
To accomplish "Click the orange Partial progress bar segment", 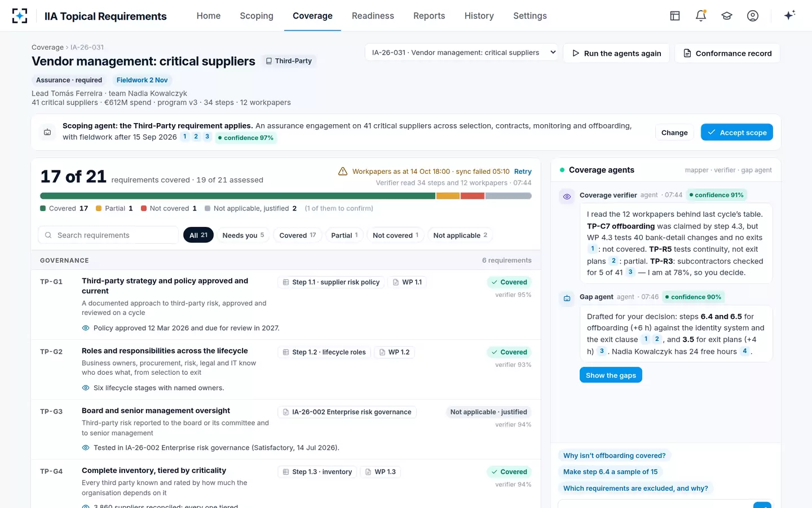I will pos(448,196).
